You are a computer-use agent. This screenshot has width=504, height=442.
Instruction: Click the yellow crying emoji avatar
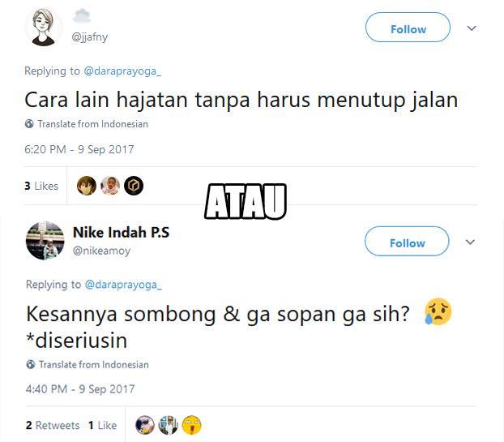tap(191, 425)
